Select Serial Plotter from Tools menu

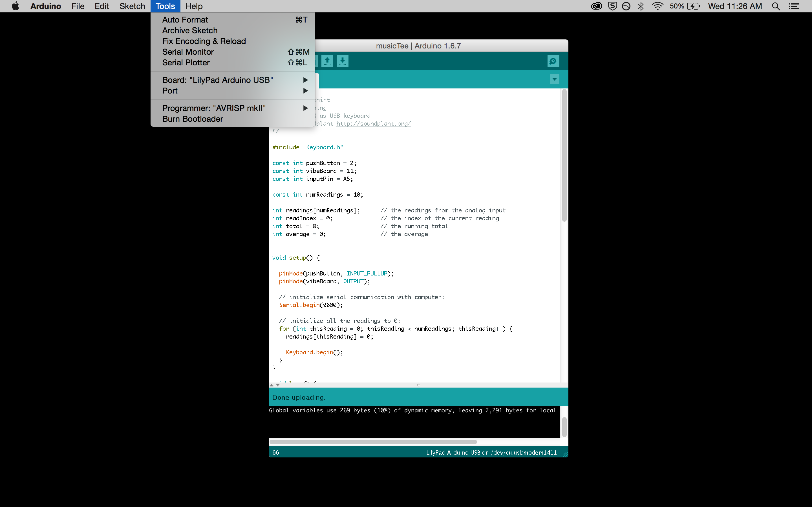pos(186,63)
